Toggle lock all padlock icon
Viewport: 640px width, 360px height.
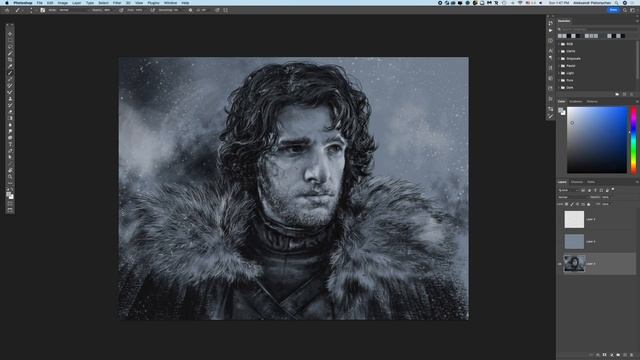(x=589, y=204)
